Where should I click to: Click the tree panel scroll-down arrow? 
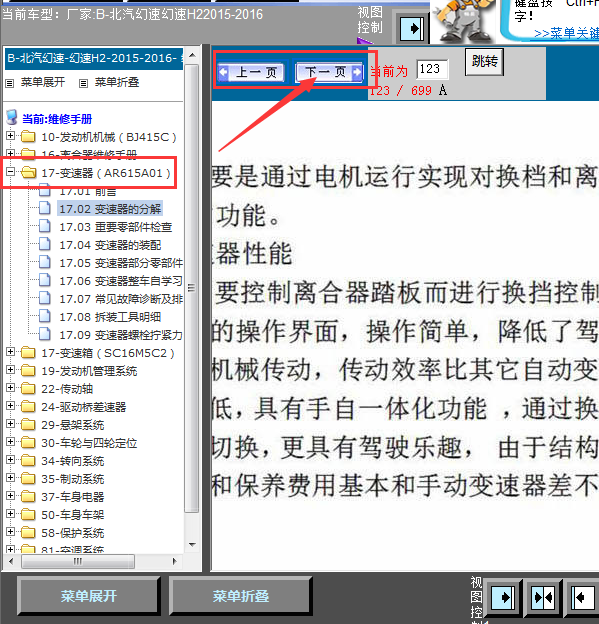click(x=192, y=545)
